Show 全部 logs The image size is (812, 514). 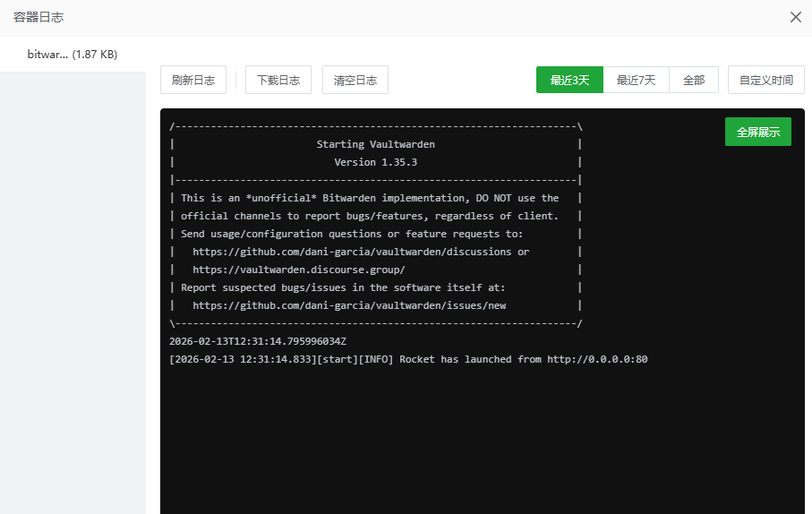pyautogui.click(x=694, y=80)
